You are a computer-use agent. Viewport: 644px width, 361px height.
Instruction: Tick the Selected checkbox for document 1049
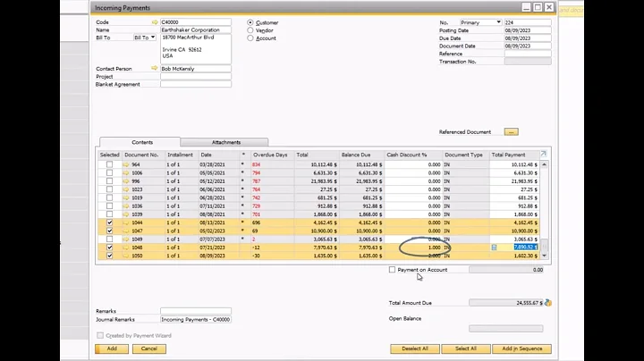pos(109,239)
